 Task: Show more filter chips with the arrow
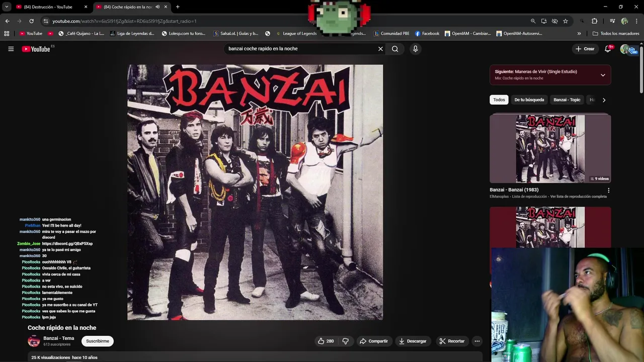pos(604,100)
